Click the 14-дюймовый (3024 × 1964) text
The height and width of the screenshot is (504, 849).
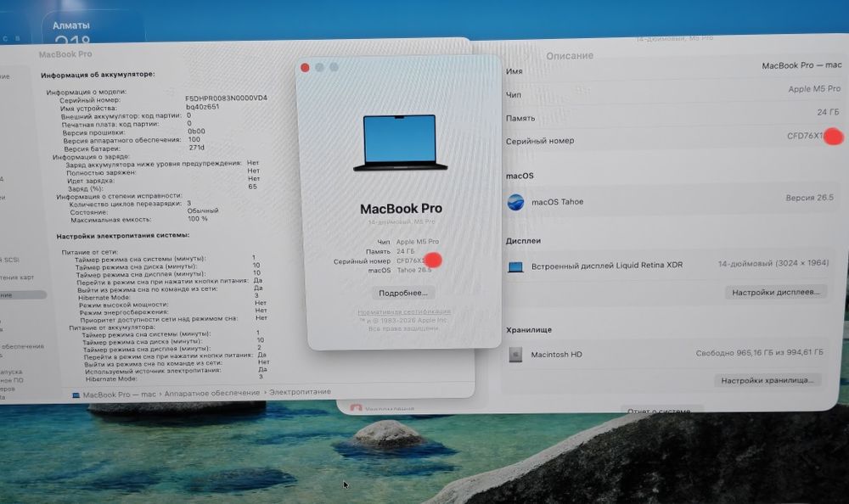coord(773,263)
